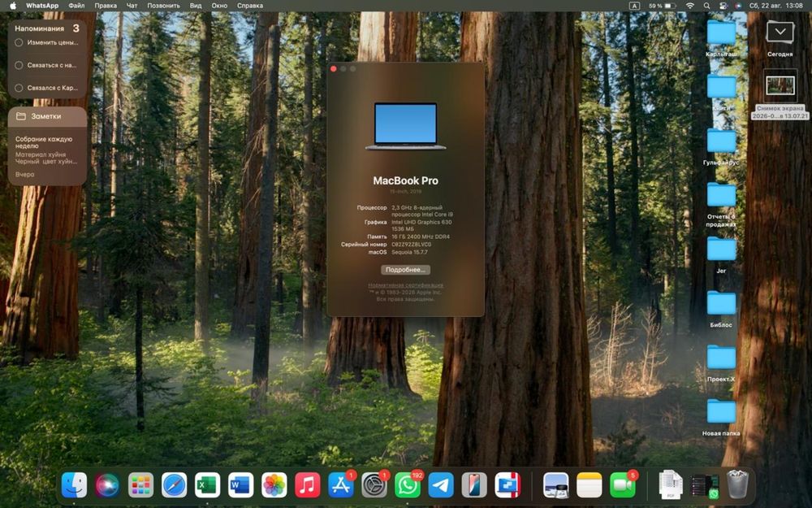Image resolution: width=812 pixels, height=508 pixels.
Task: Launch Microsoft Word from the Dock
Action: point(241,486)
